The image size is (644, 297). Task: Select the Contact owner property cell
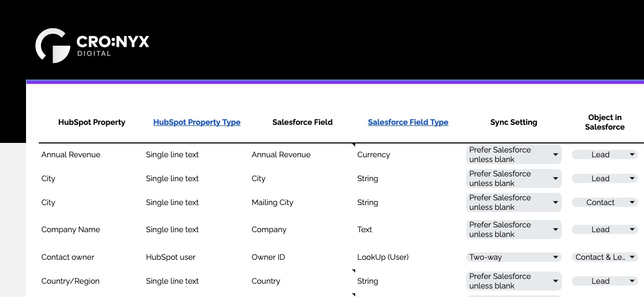[x=67, y=257]
